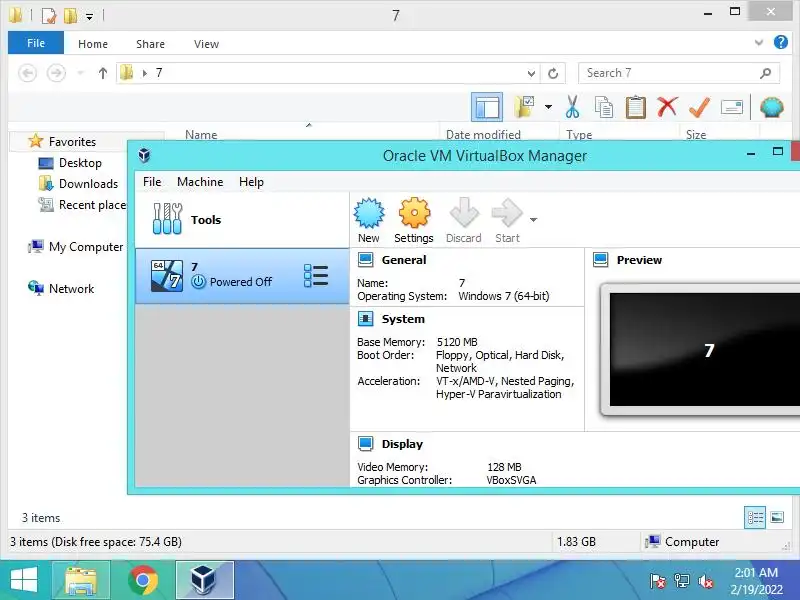Click the shell globe icon in toolbar
Viewport: 800px width, 600px height.
coord(772,107)
